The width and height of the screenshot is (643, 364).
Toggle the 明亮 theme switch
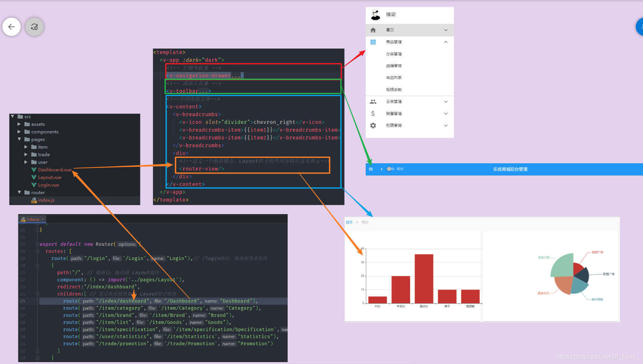390,169
